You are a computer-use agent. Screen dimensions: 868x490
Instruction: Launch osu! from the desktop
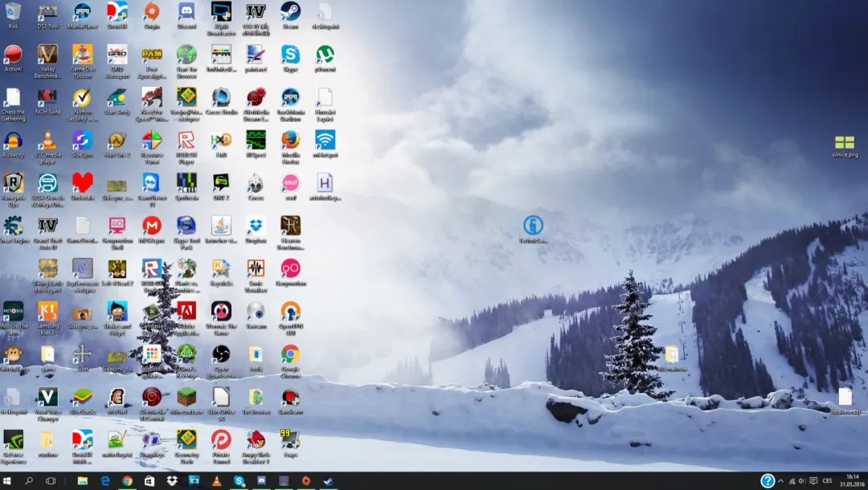(291, 187)
